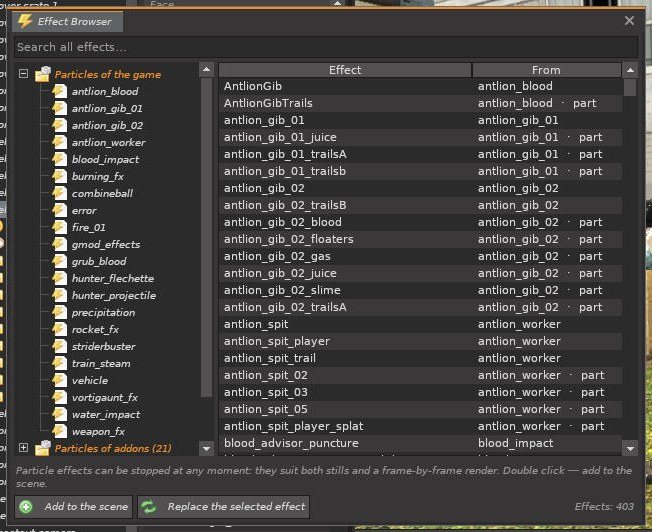
Task: Click the Particles of addons (21) label
Action: pos(113,448)
